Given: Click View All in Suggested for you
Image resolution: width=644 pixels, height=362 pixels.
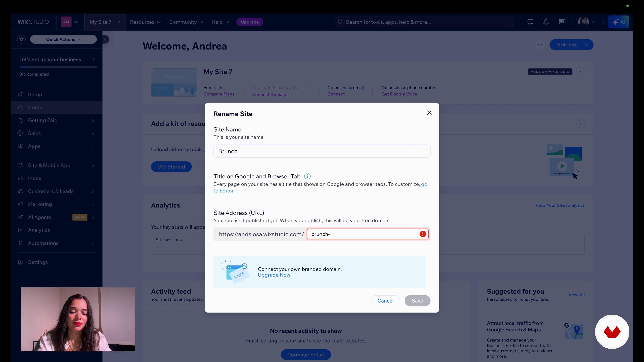Looking at the screenshot, I should [x=577, y=295].
